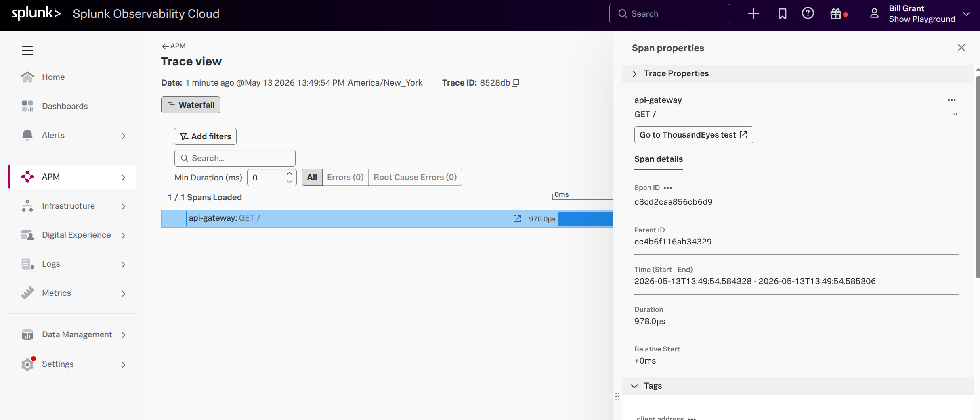980x420 pixels.
Task: Click the Alerts bell icon
Action: coord(27,135)
